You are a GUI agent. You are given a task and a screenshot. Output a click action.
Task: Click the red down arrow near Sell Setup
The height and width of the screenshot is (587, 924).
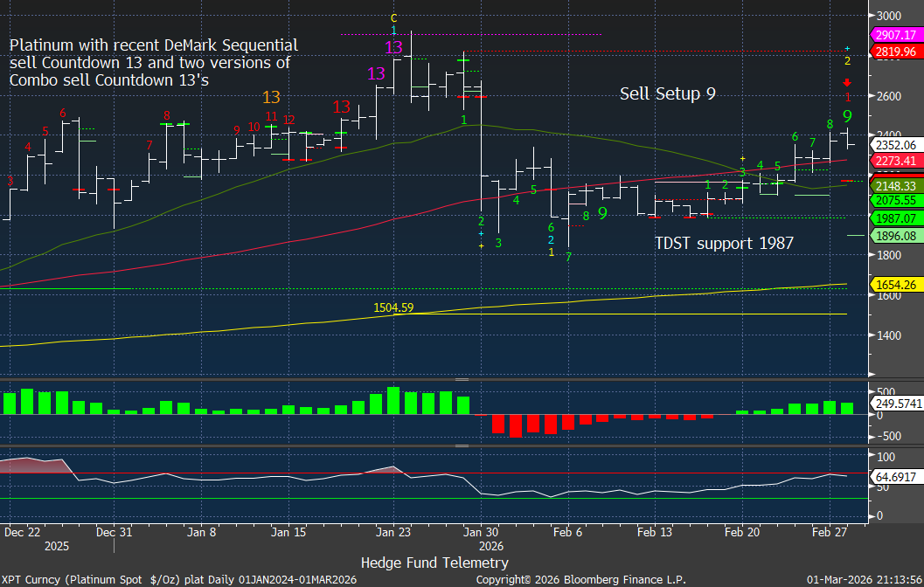(x=847, y=83)
